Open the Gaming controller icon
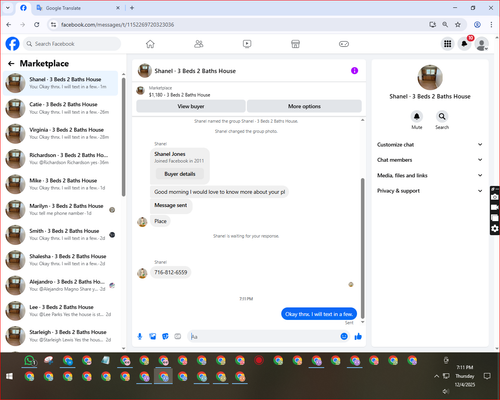 pos(344,44)
